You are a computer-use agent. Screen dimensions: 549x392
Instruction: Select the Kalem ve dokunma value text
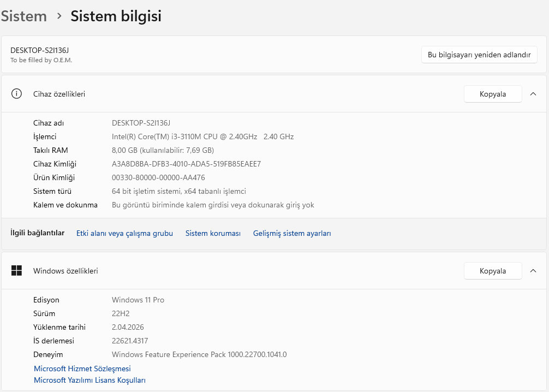point(213,205)
